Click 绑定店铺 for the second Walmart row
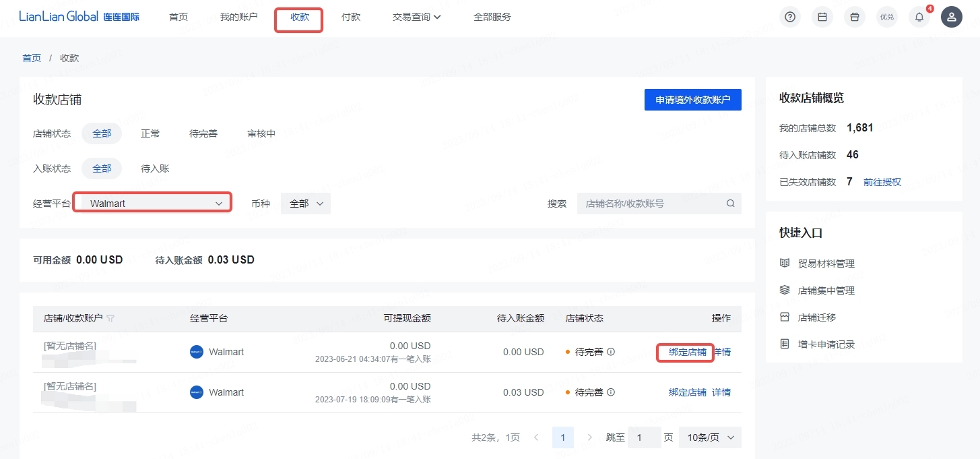 [x=688, y=392]
